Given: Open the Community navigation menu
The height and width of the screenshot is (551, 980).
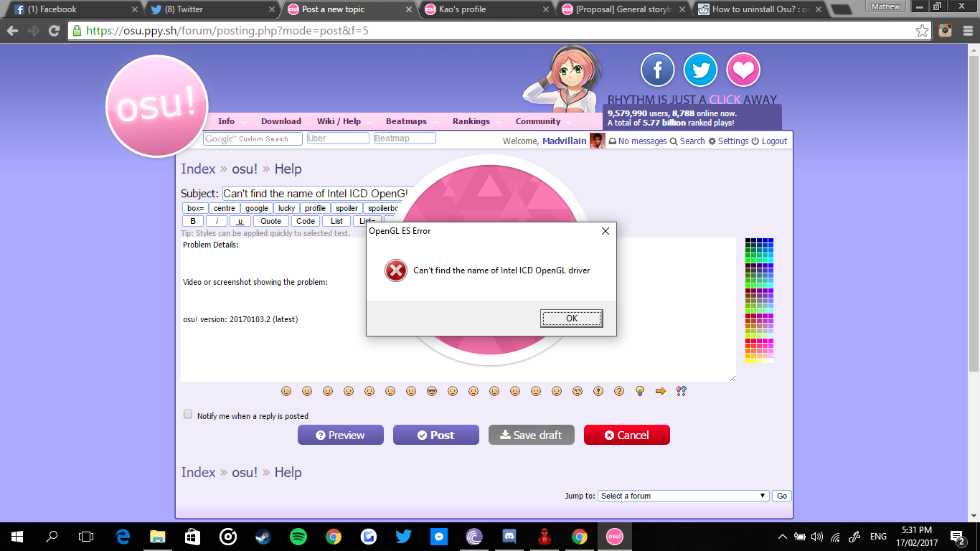Looking at the screenshot, I should pos(538,121).
